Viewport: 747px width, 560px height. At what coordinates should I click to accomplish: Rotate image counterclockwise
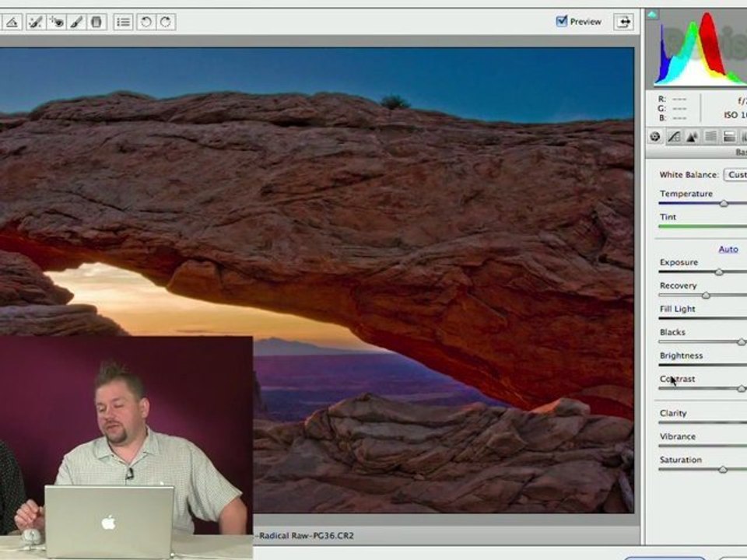point(146,22)
